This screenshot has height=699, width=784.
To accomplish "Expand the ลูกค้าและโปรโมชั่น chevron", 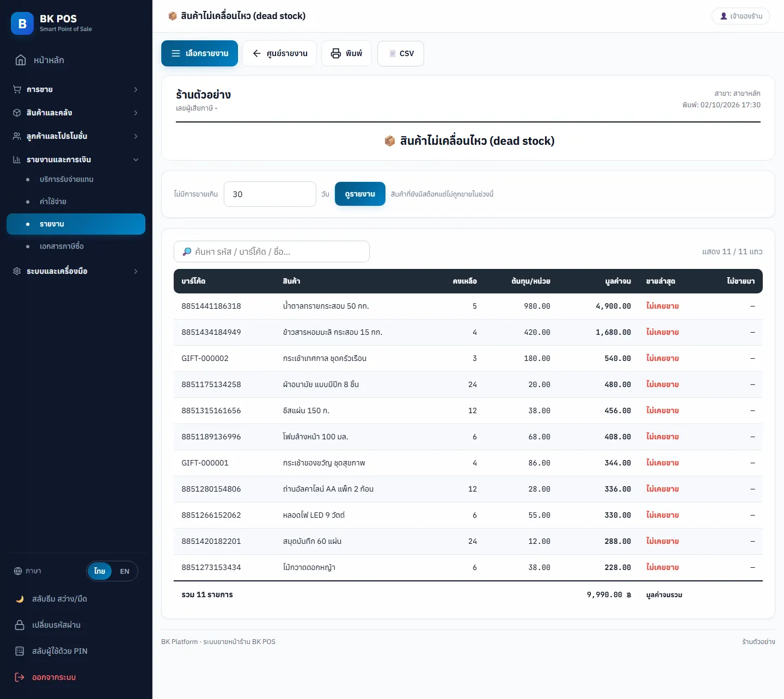I will 136,136.
